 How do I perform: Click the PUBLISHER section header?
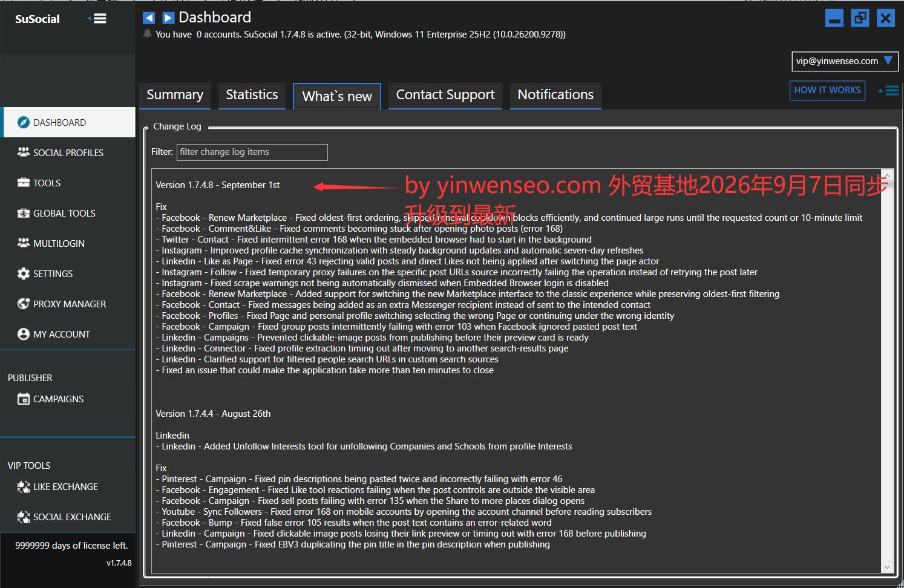click(30, 378)
